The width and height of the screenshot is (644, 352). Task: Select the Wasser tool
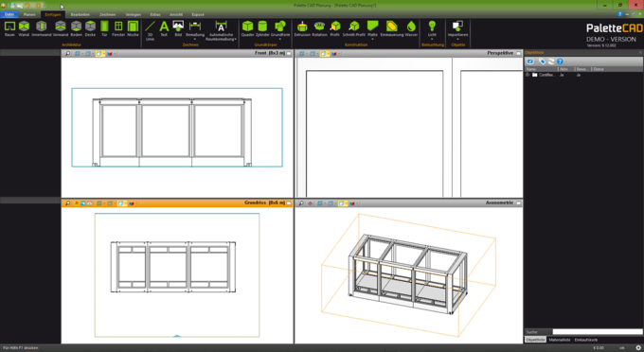pos(411,28)
